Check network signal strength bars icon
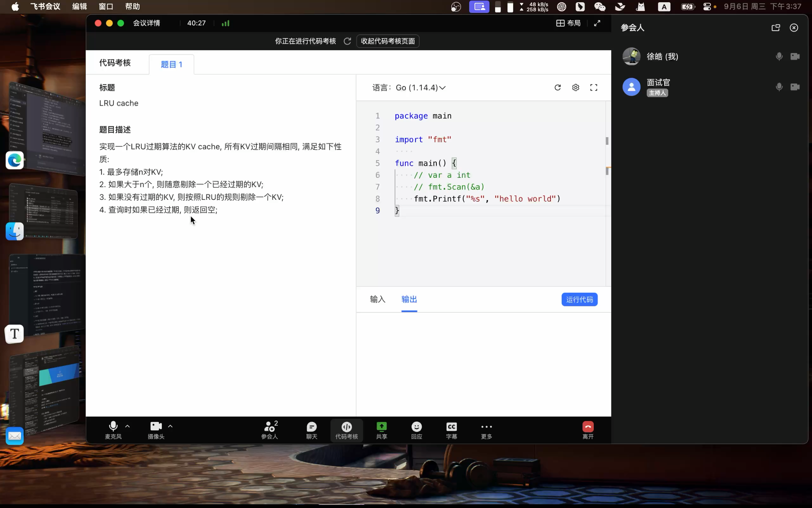 tap(226, 23)
